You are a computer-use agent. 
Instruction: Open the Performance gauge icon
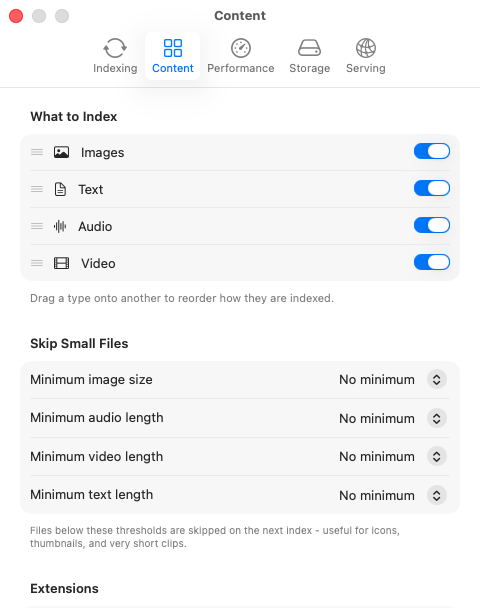(x=241, y=48)
